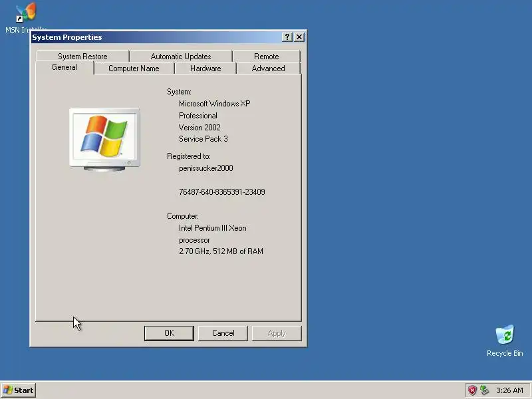Click the 'Intel Pentium III Xeon' text
The image size is (532, 399).
click(212, 228)
